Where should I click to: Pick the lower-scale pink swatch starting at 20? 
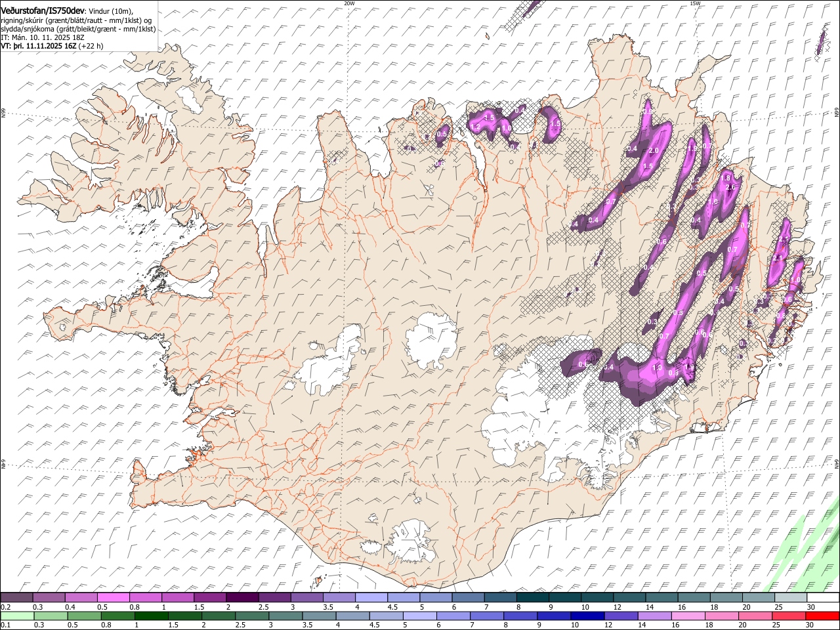click(755, 616)
